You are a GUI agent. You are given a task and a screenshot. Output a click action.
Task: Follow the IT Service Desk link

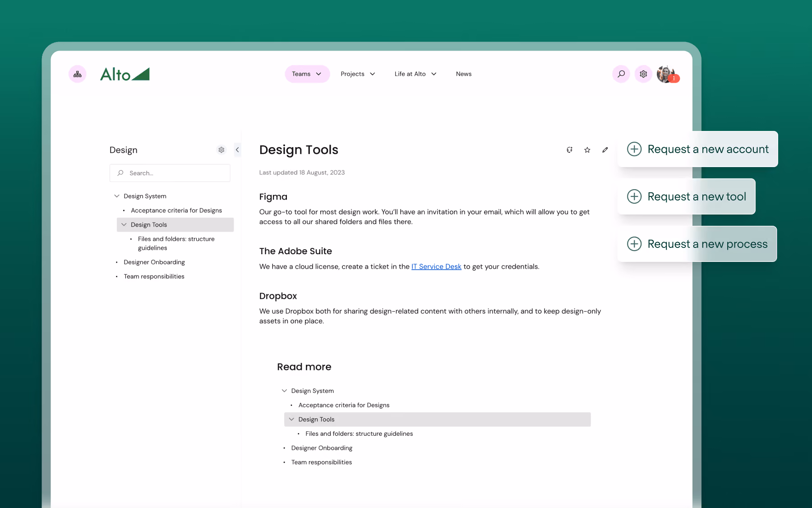436,266
